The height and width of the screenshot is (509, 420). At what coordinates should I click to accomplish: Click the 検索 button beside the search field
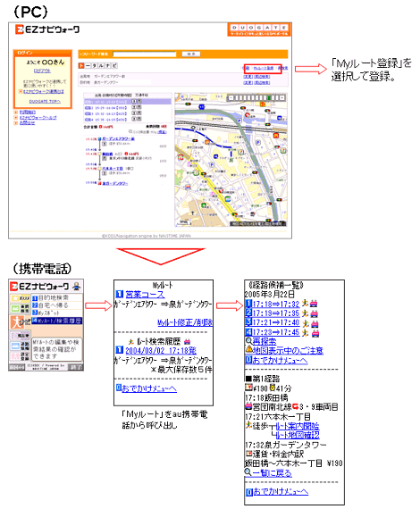[x=190, y=54]
